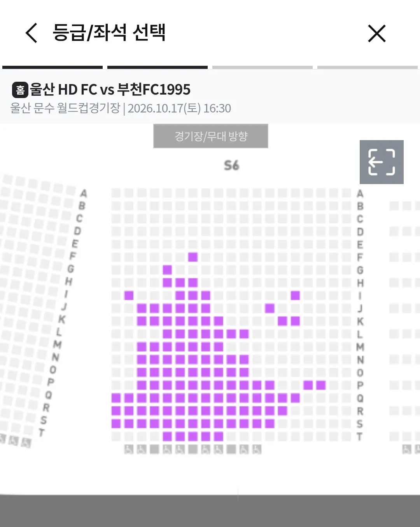Pick the leftmost purple seat in row I
The height and width of the screenshot is (527, 420).
click(129, 295)
